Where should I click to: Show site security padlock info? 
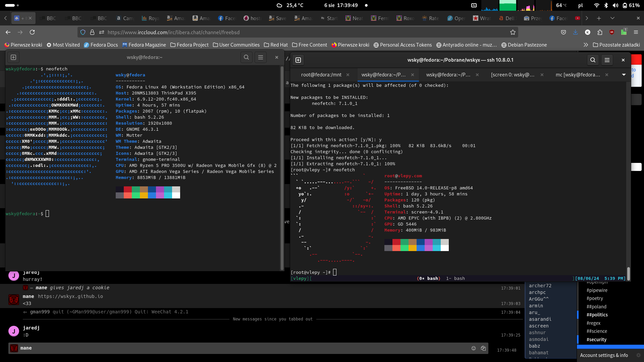click(x=92, y=32)
